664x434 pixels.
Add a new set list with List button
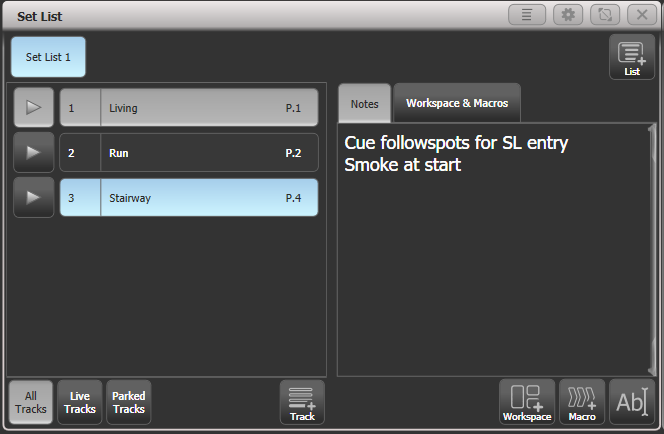pos(631,57)
